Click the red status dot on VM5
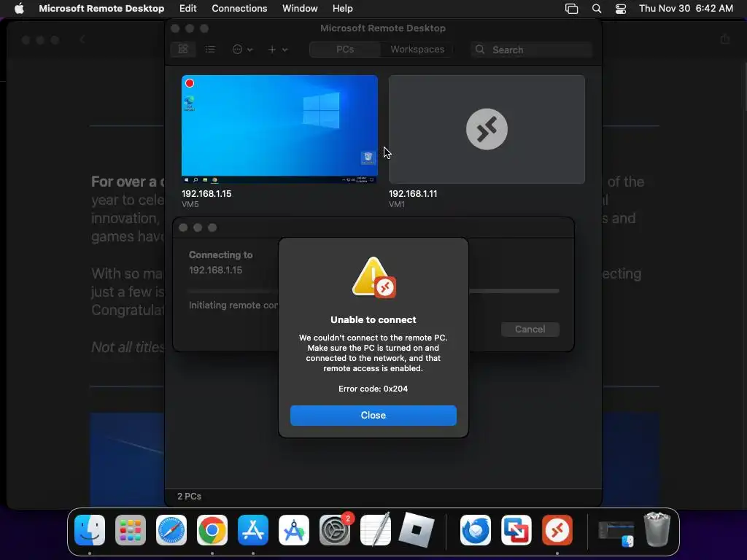This screenshot has height=560, width=747. tap(190, 83)
